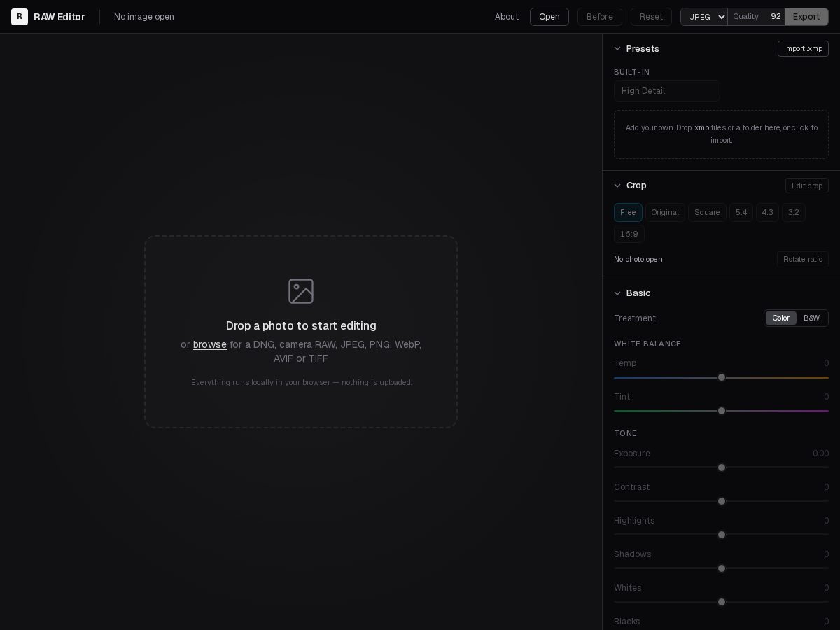The width and height of the screenshot is (840, 630).
Task: Click the Before button
Action: (x=600, y=17)
